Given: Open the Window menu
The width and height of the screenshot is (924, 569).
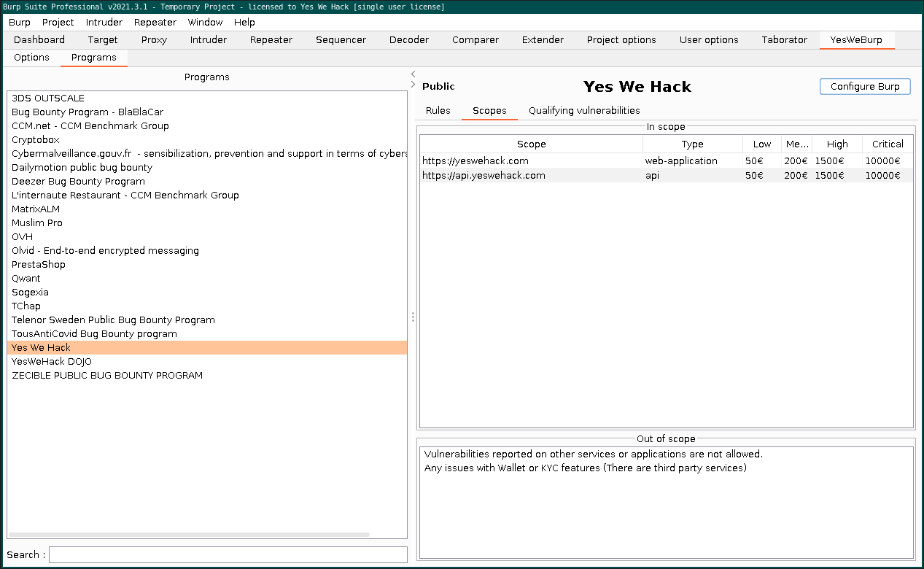Looking at the screenshot, I should point(205,23).
